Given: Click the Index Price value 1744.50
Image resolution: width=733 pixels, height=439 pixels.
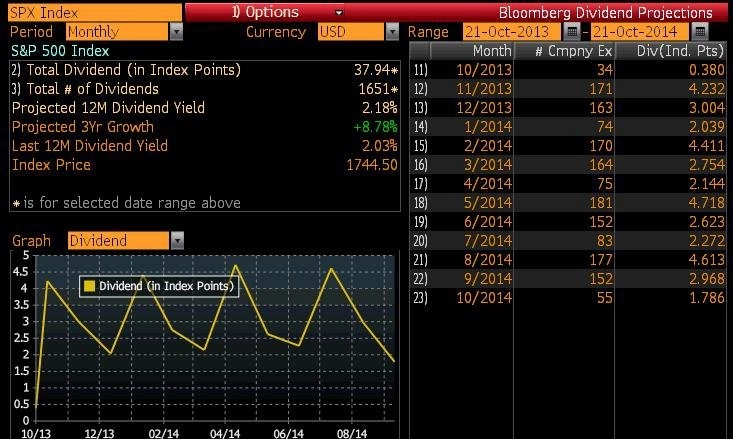Looking at the screenshot, I should [x=372, y=165].
